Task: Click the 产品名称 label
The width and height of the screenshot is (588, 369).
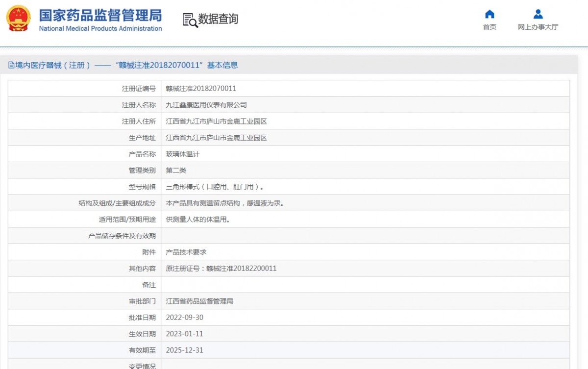Action: tap(142, 154)
